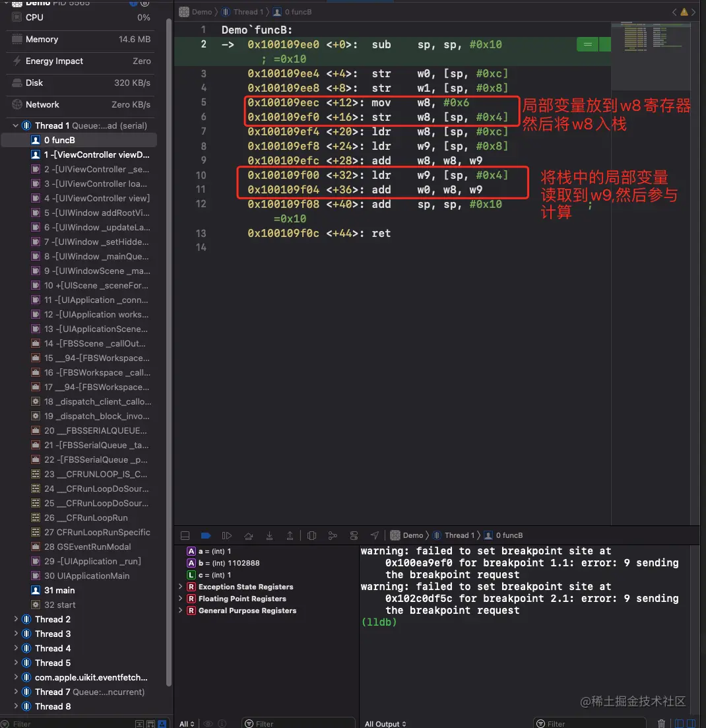Click 0 funcB in editor jump bar
The height and width of the screenshot is (728, 706).
pos(292,12)
